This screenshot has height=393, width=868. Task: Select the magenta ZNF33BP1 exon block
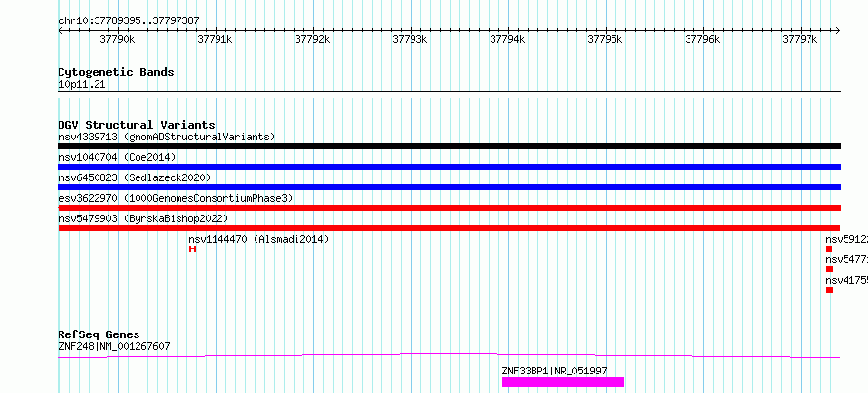(x=563, y=382)
